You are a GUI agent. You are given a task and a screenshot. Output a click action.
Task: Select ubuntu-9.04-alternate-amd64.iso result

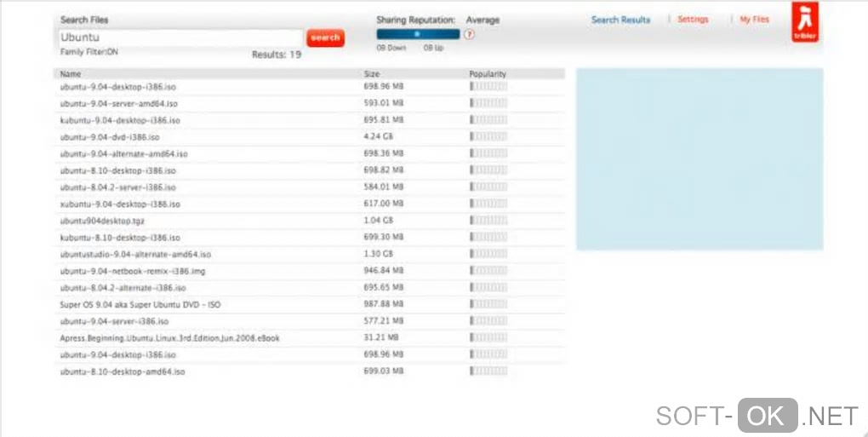(x=309, y=153)
